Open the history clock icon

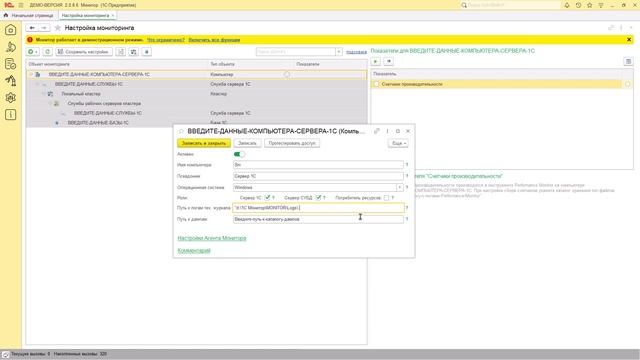click(578, 5)
